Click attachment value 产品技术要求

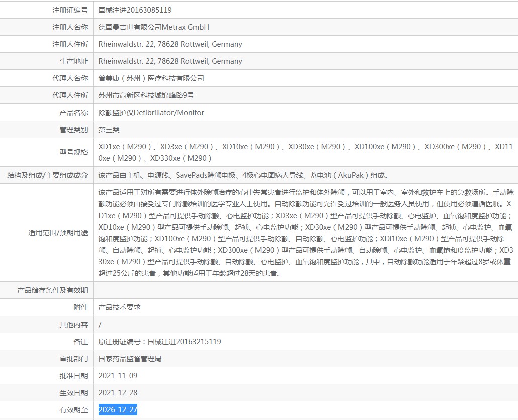(x=119, y=307)
